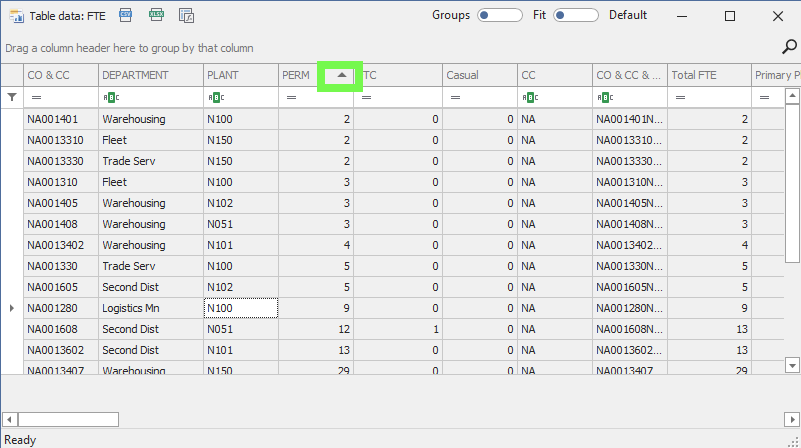This screenshot has width=801, height=448.
Task: Toggle the Fit switch
Action: [575, 15]
